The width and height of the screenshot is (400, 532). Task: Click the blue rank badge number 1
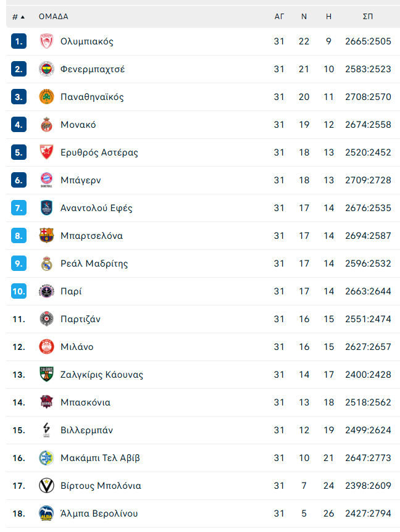pyautogui.click(x=19, y=41)
